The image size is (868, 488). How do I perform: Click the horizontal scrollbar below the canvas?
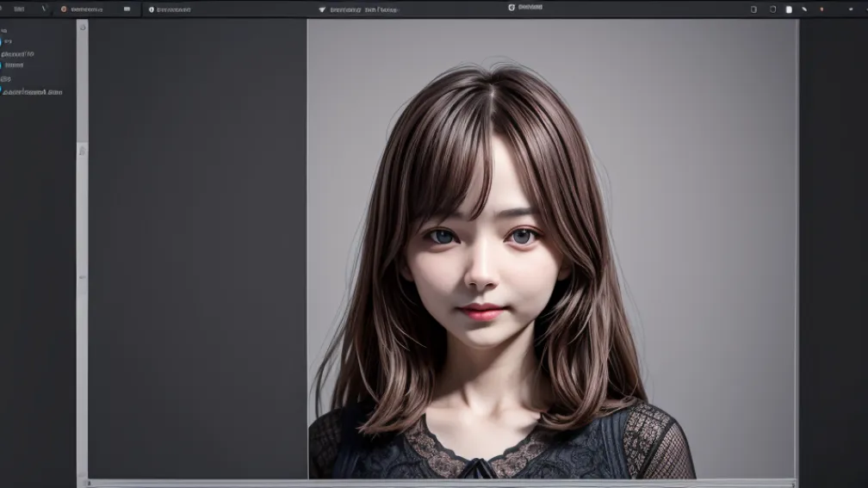tap(441, 484)
